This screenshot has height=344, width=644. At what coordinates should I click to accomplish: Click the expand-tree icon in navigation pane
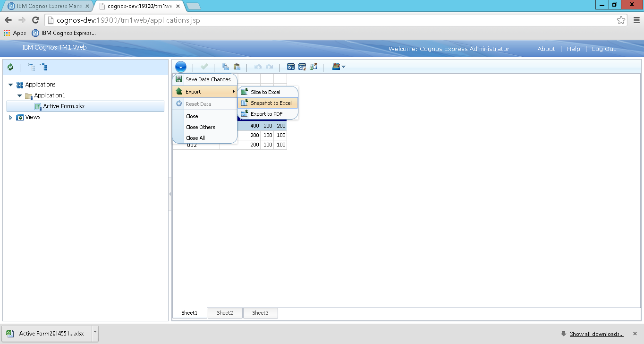point(43,67)
